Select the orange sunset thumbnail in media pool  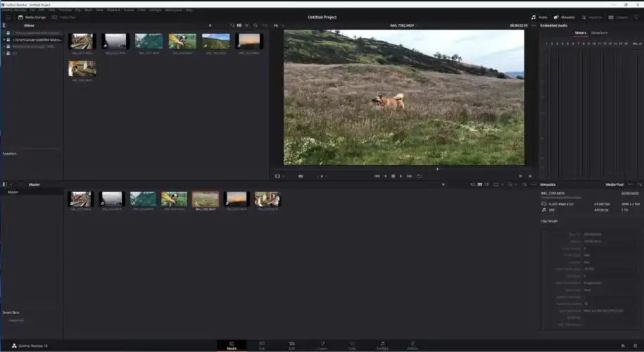coord(236,199)
